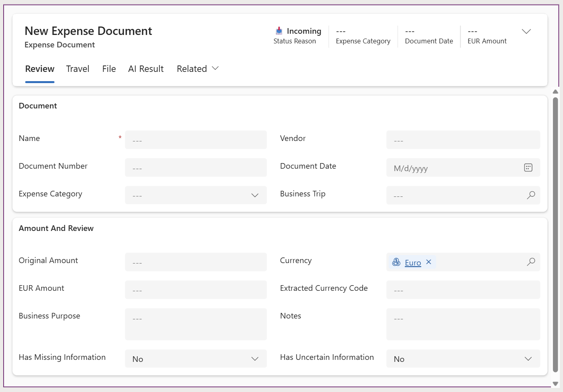Screen dimensions: 563x392
Task: Click the header Document Date value
Action: coord(410,31)
